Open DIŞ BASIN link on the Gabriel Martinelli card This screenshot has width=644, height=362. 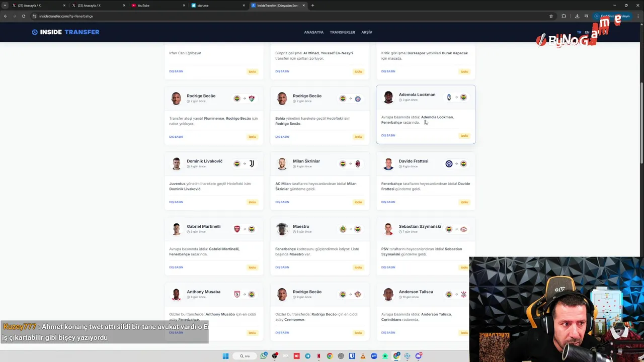[x=176, y=267]
